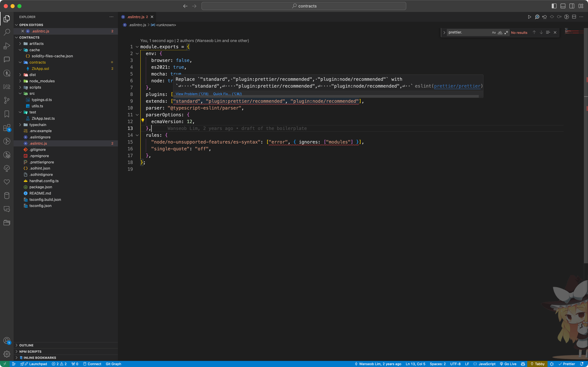Toggle the primary side bar visibility
This screenshot has height=367, width=588.
tap(554, 6)
